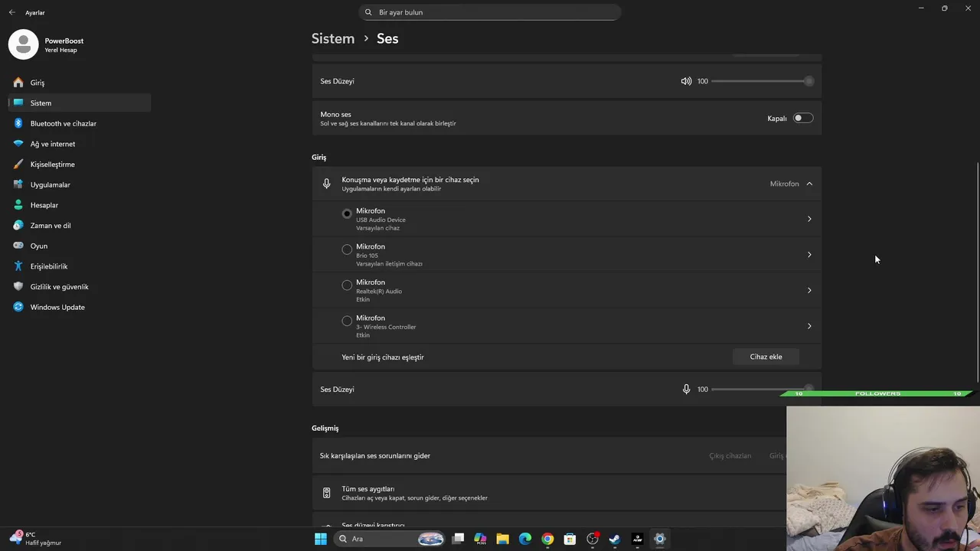
Task: Open Microsoft Store from the taskbar
Action: [x=570, y=539]
